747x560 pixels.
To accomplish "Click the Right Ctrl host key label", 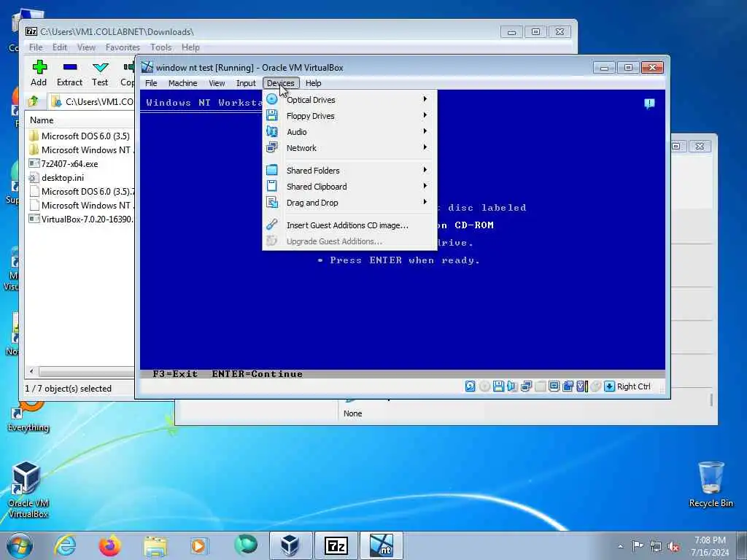I will [634, 386].
